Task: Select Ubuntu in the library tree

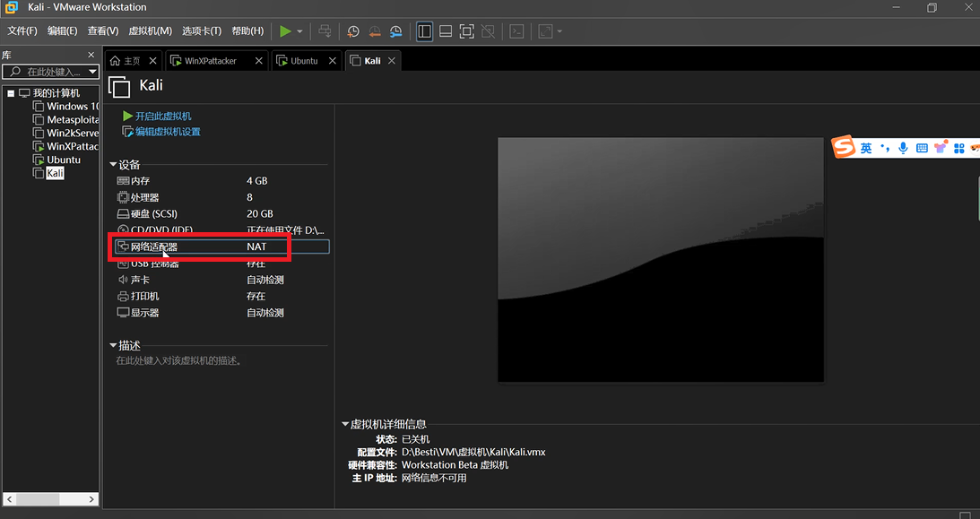Action: click(x=63, y=160)
